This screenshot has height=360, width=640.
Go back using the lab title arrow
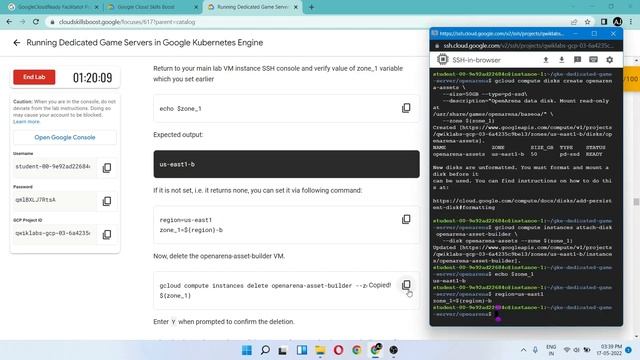(x=16, y=42)
